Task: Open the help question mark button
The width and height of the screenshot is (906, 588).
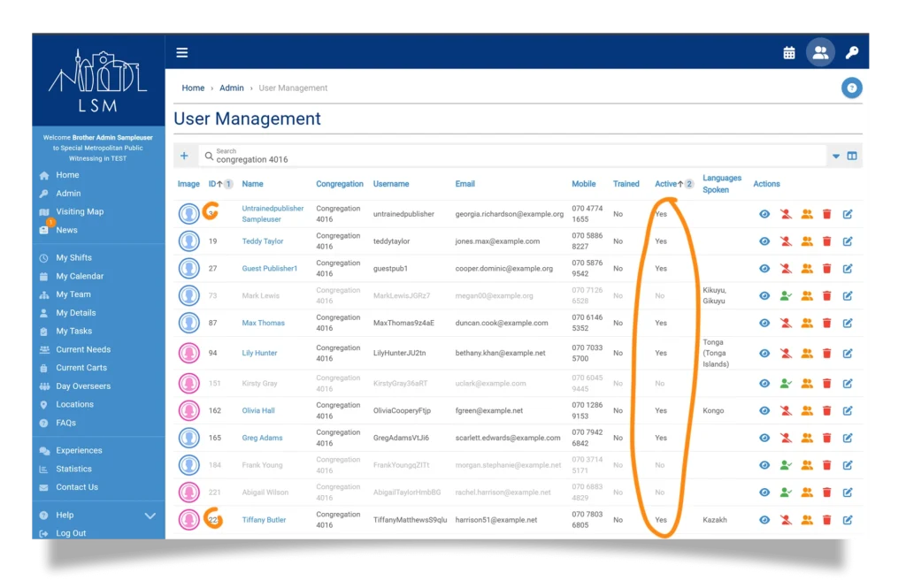Action: 852,88
